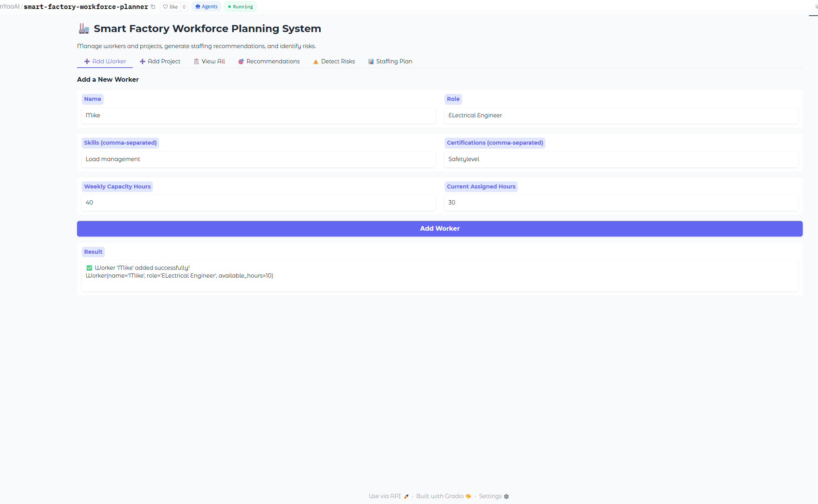
Task: Click the Add a New Worker heading
Action: point(108,79)
